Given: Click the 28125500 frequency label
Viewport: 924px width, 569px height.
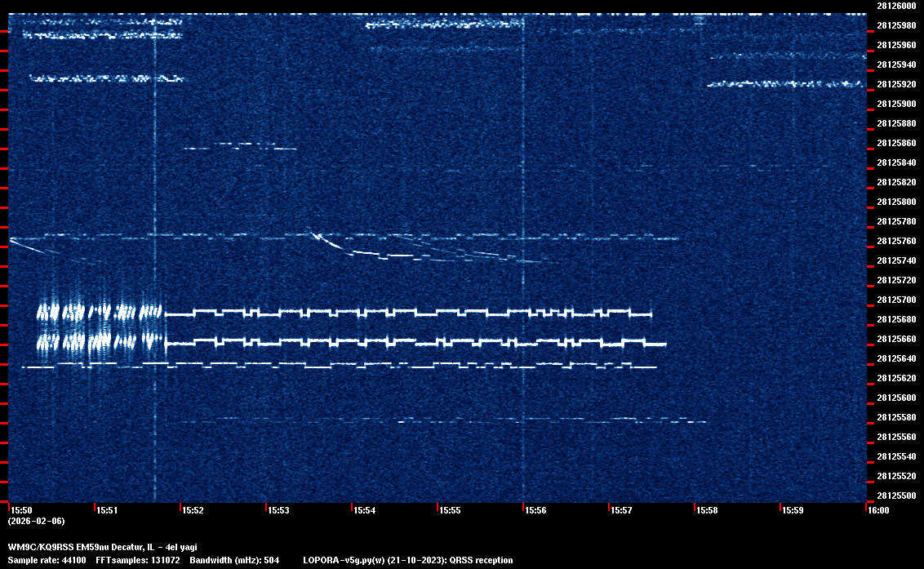Looking at the screenshot, I should coord(895,496).
